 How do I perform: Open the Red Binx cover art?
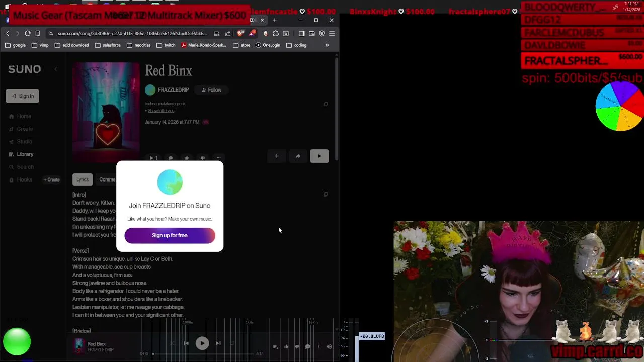coord(106,112)
